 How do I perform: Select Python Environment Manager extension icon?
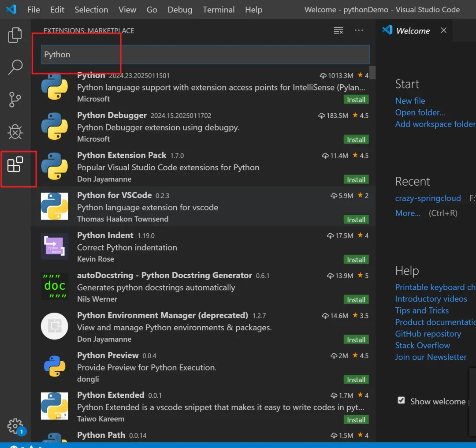55,326
